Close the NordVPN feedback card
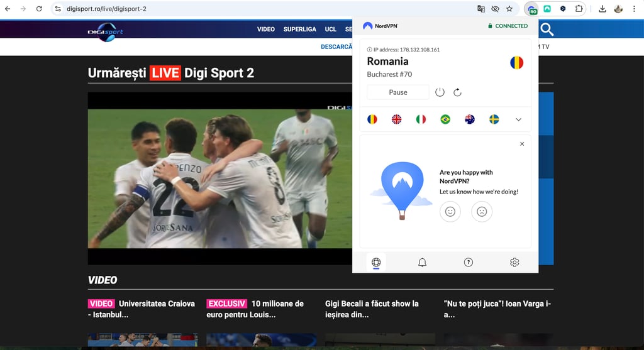The width and height of the screenshot is (644, 350). coord(521,144)
